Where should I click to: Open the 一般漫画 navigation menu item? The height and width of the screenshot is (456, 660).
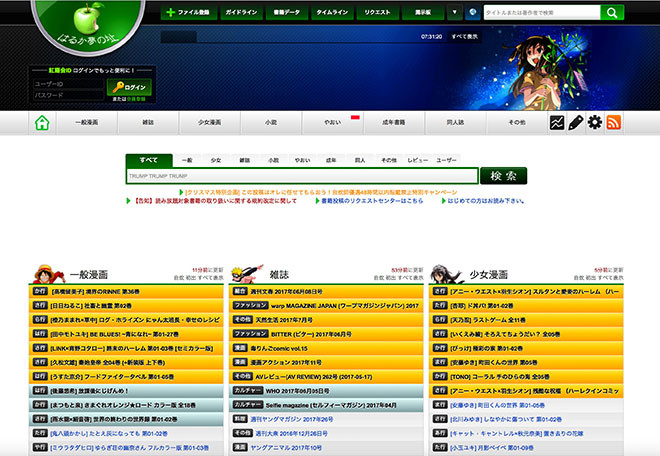click(x=87, y=123)
